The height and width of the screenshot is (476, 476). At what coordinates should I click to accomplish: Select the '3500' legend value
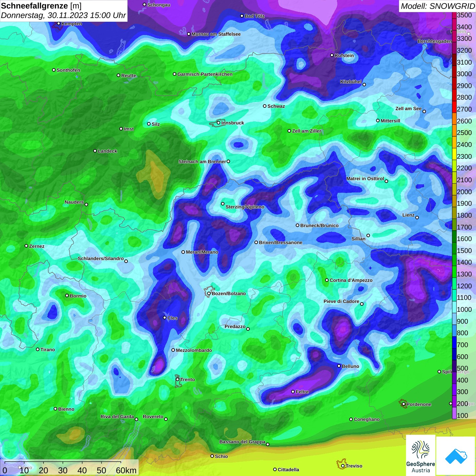point(464,15)
